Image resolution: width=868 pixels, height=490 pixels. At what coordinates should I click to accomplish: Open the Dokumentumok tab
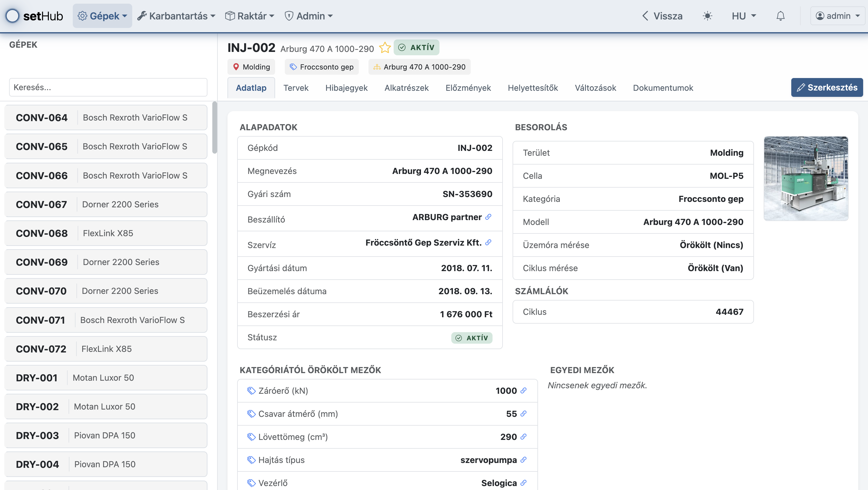[x=663, y=88]
